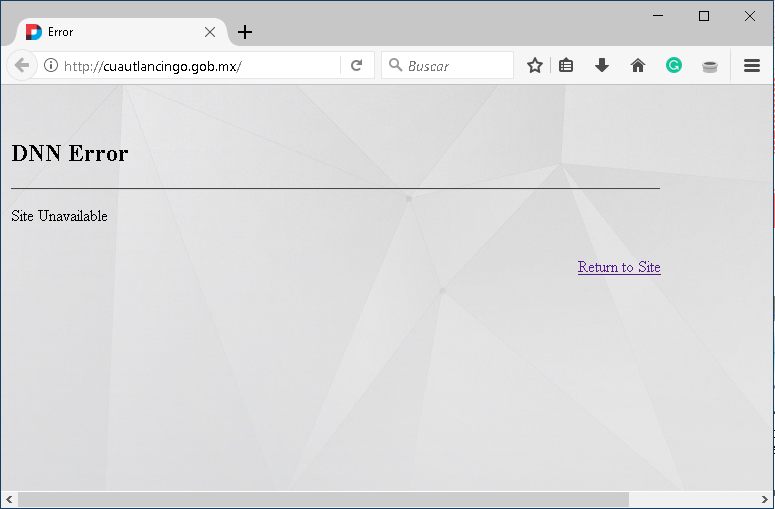775x509 pixels.
Task: Show bookmarks list icon
Action: [566, 65]
